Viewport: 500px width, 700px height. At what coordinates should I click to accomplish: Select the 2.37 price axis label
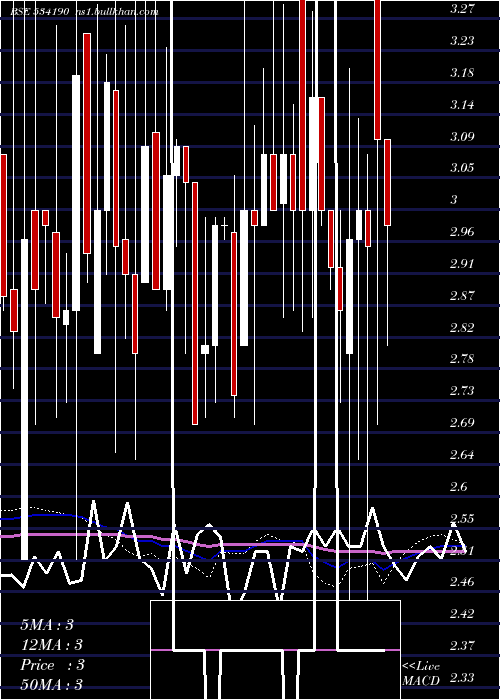click(460, 646)
